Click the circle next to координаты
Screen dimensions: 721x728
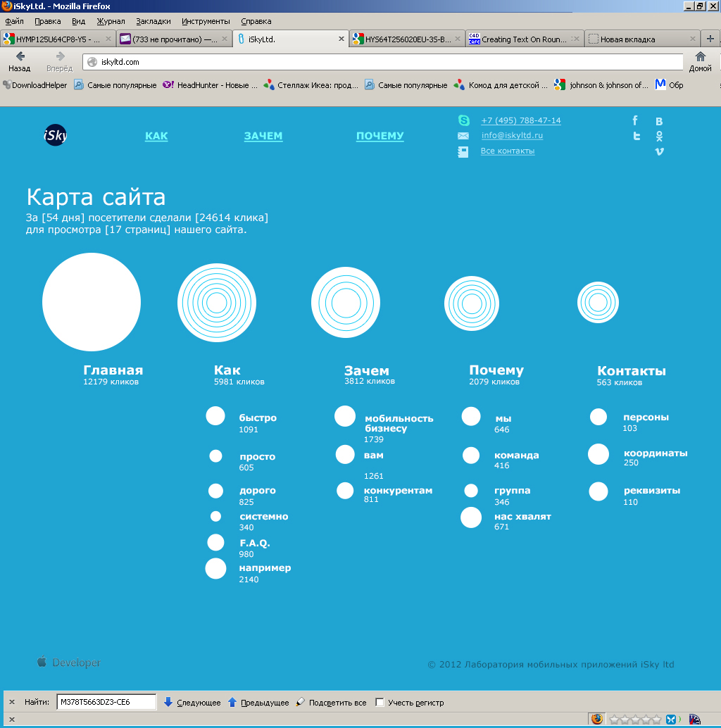click(x=598, y=455)
